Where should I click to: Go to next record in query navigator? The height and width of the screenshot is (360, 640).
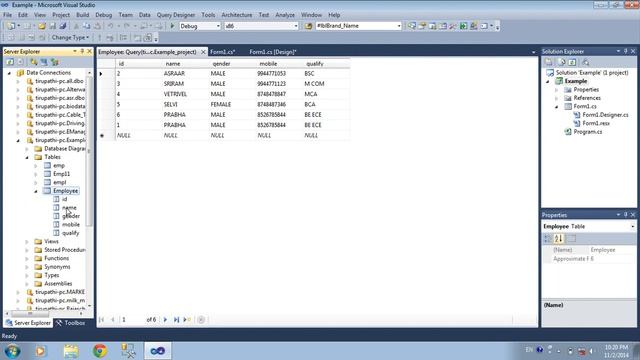[165, 320]
